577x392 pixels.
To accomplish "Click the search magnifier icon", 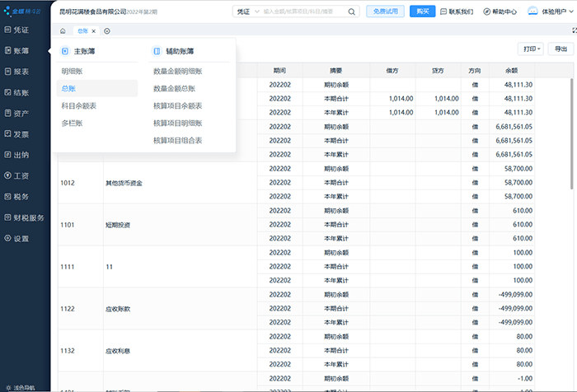I will pos(351,12).
